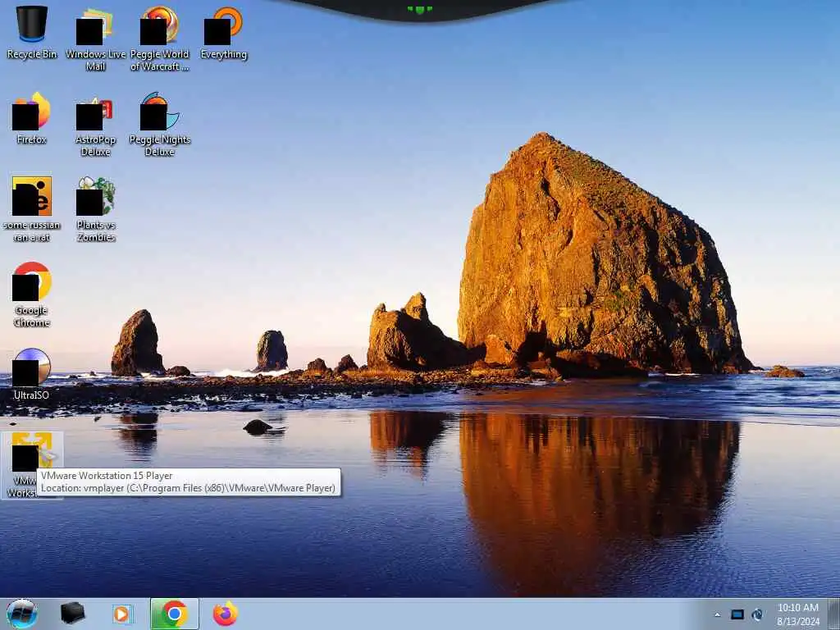The height and width of the screenshot is (630, 840).
Task: Show hidden system tray icons
Action: (717, 614)
